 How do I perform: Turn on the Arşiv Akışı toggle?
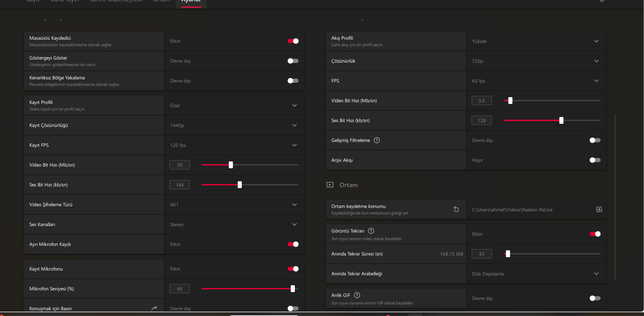tap(595, 160)
